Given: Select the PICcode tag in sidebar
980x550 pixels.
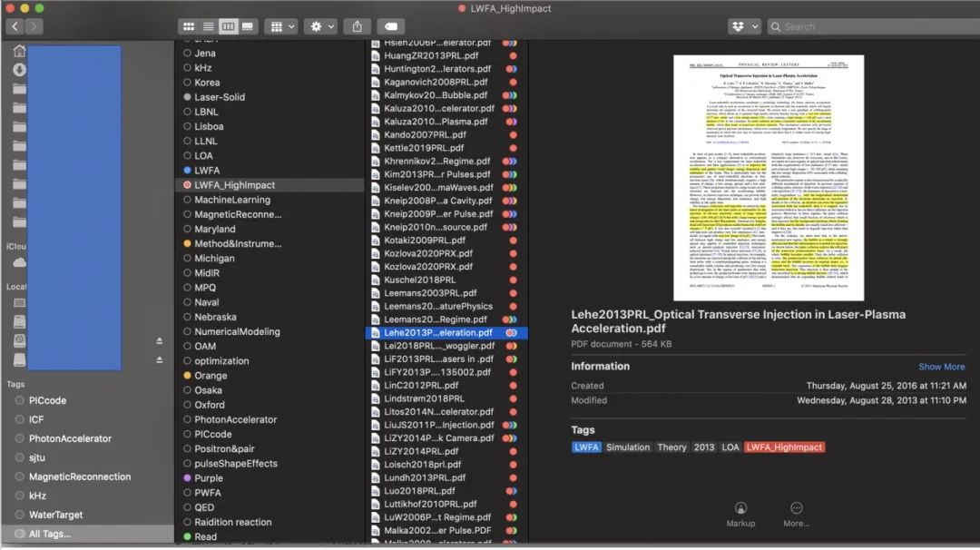Looking at the screenshot, I should point(47,400).
